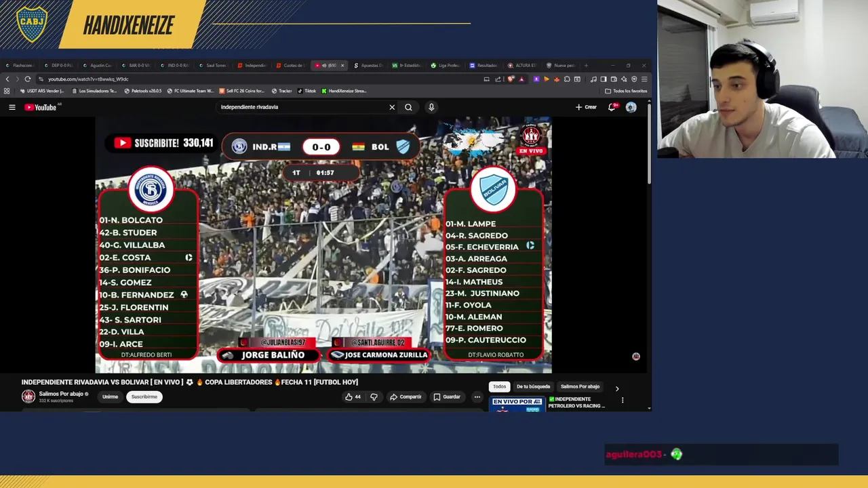Screen dimensions: 868x488
Task: Open the Brave wallet icon
Action: point(614,79)
